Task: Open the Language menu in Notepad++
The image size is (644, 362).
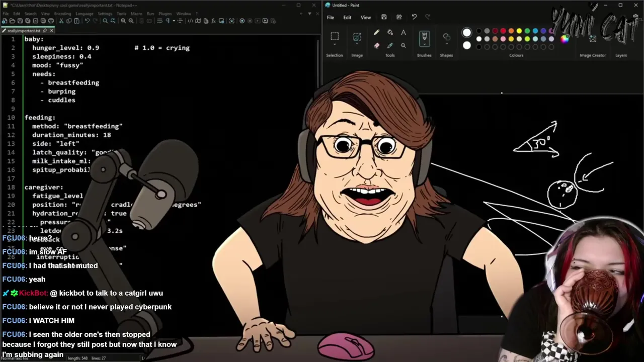Action: pos(84,14)
